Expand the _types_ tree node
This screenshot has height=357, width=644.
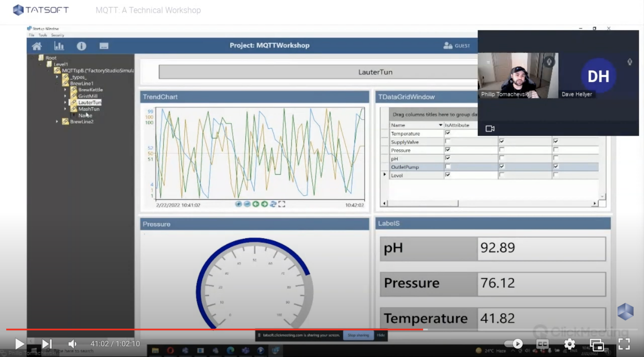click(x=57, y=77)
